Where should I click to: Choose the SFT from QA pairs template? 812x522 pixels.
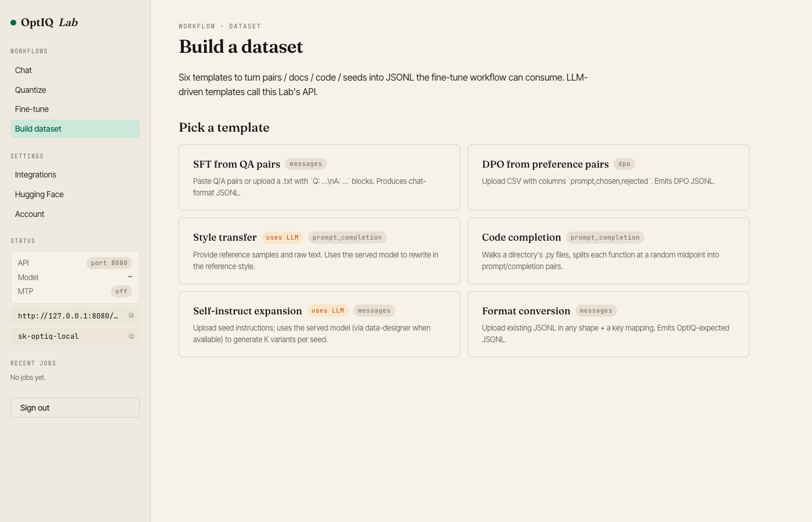pyautogui.click(x=320, y=177)
